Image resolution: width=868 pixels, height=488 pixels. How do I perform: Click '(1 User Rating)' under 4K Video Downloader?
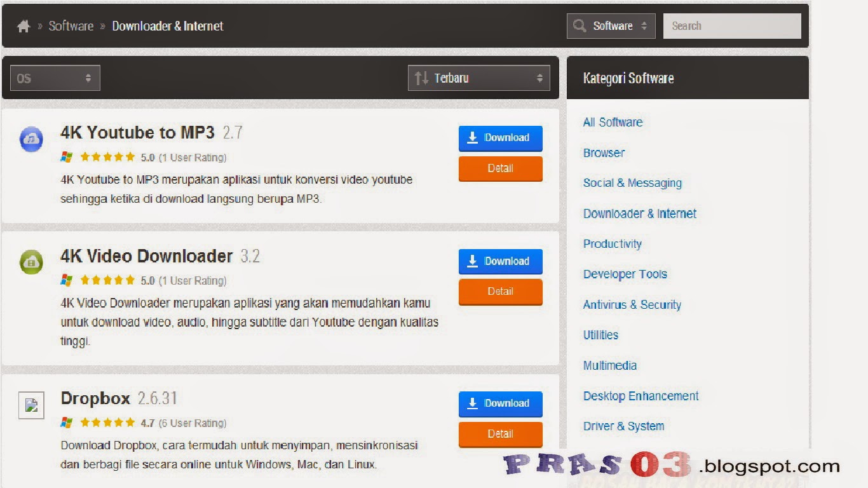(x=193, y=281)
